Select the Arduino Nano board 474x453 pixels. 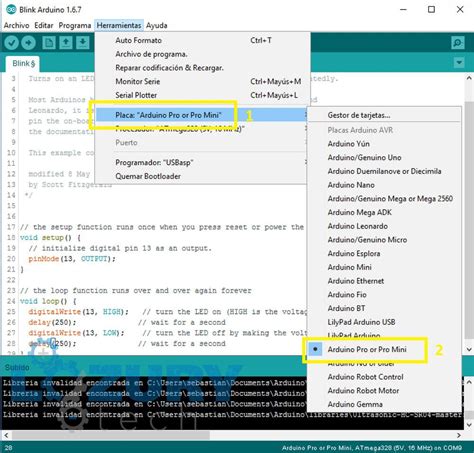384,185
